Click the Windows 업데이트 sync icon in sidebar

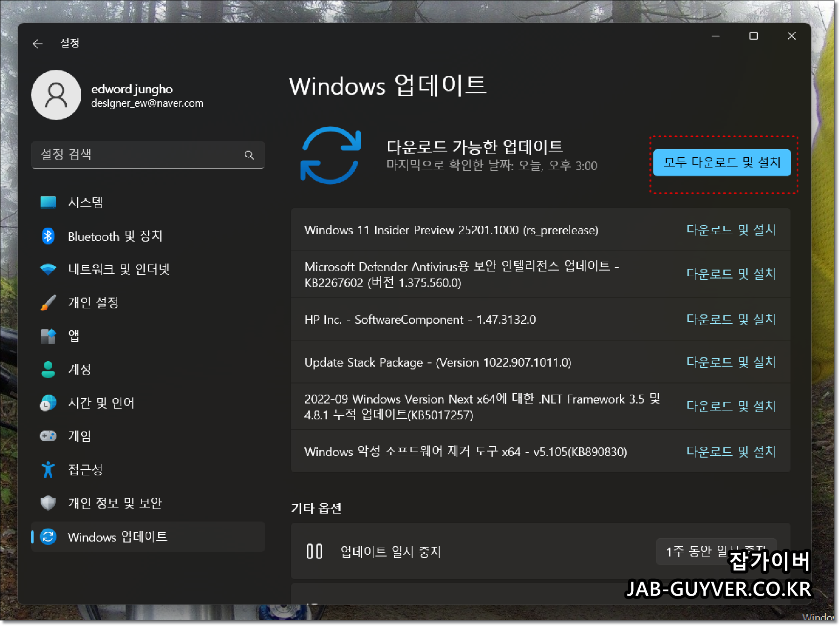[48, 537]
